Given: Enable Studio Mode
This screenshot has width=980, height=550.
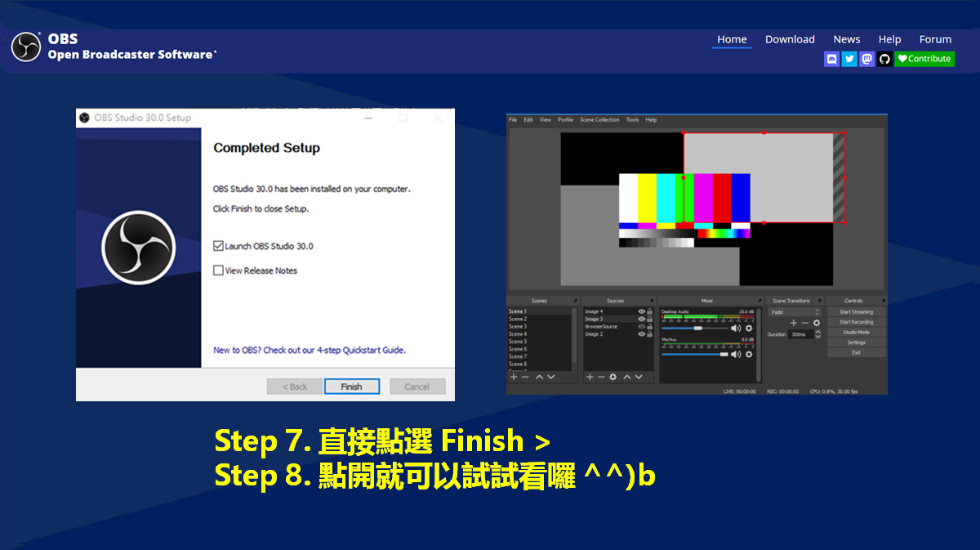Looking at the screenshot, I should [x=856, y=333].
